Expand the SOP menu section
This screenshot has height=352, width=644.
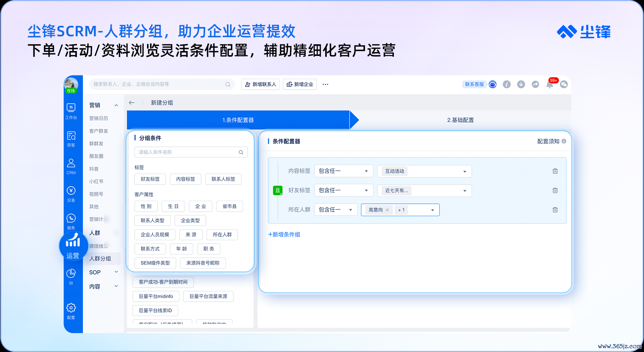pos(116,272)
